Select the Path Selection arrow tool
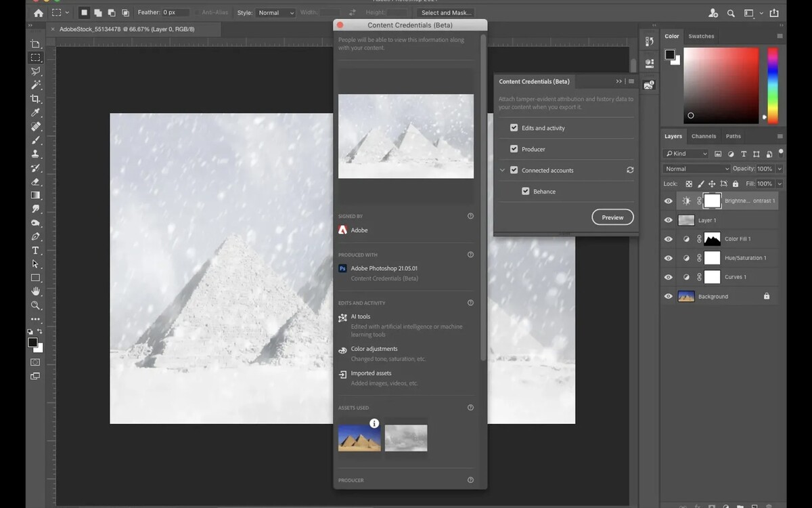 [36, 264]
